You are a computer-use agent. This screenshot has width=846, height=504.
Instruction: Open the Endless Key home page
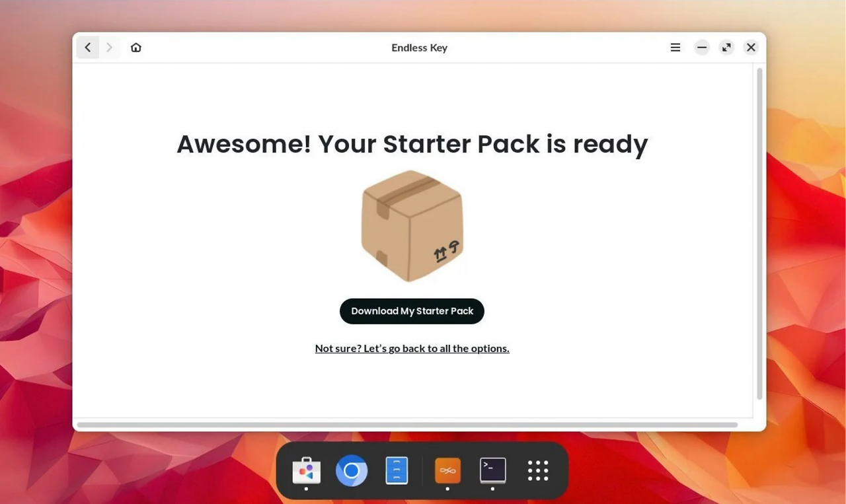(x=136, y=48)
